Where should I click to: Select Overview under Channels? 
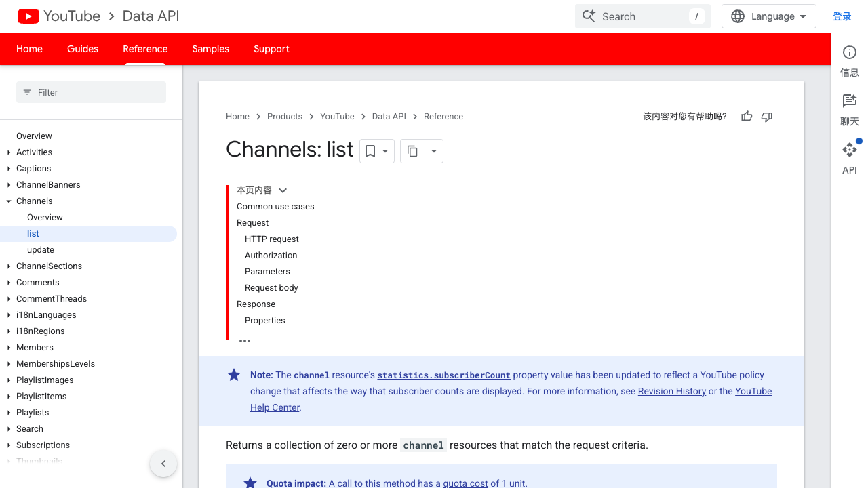(45, 218)
